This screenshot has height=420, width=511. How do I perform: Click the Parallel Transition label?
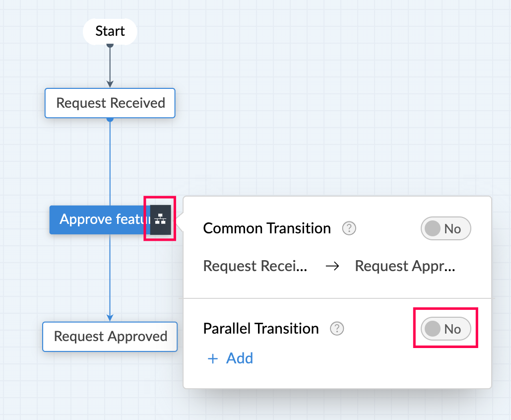click(261, 329)
